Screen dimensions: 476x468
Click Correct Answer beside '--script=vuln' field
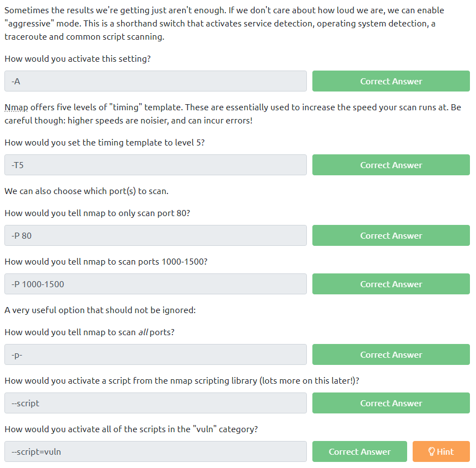click(359, 451)
